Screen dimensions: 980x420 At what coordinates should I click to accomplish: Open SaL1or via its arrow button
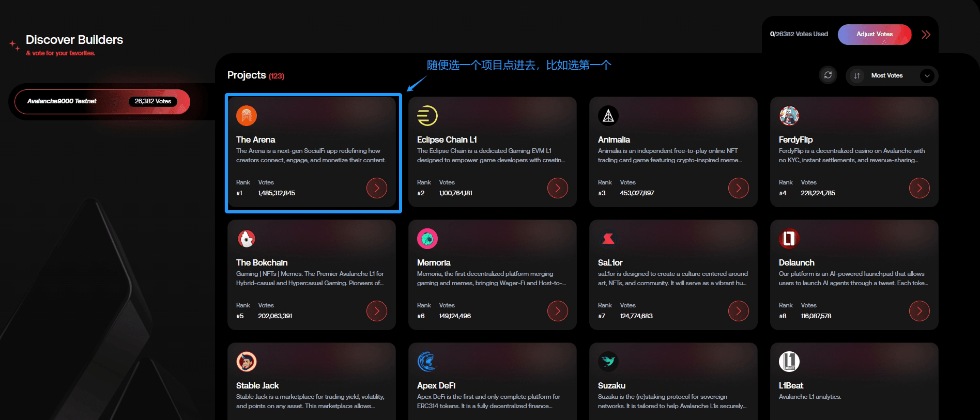pos(739,311)
